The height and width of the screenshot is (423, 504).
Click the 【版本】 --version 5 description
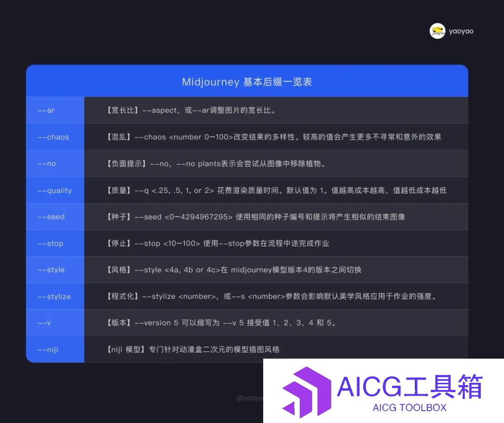[222, 323]
